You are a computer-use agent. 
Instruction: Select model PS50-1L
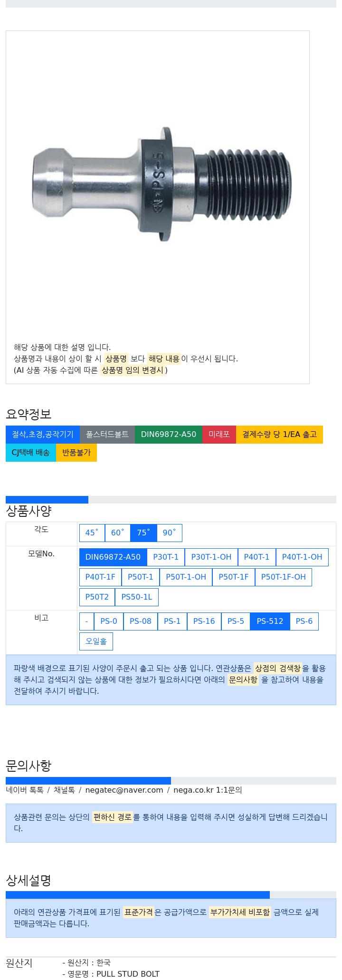(x=137, y=597)
